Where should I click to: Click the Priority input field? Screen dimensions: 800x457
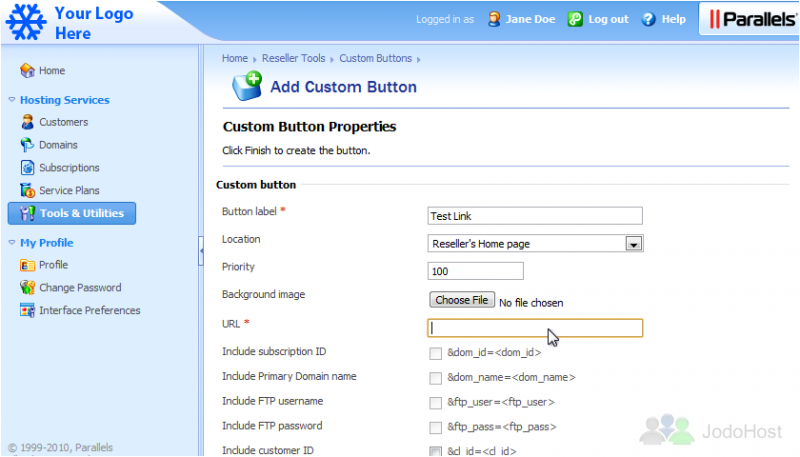[476, 271]
